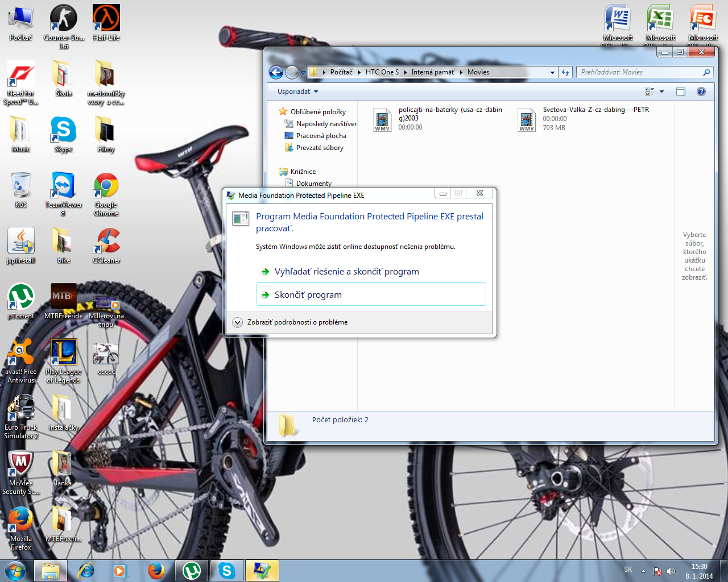Refresh the Movies folder view

click(x=565, y=72)
